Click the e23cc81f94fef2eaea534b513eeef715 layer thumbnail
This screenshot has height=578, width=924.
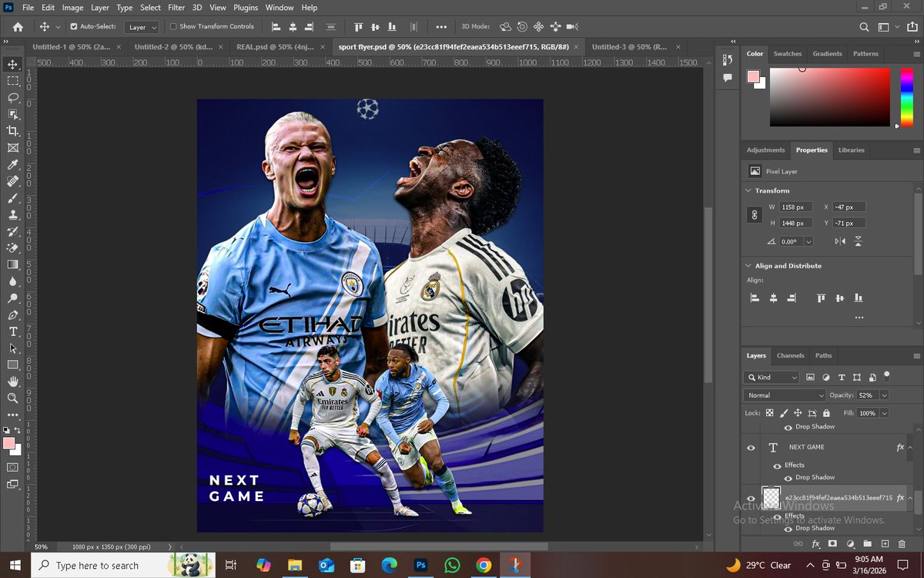[772, 498]
